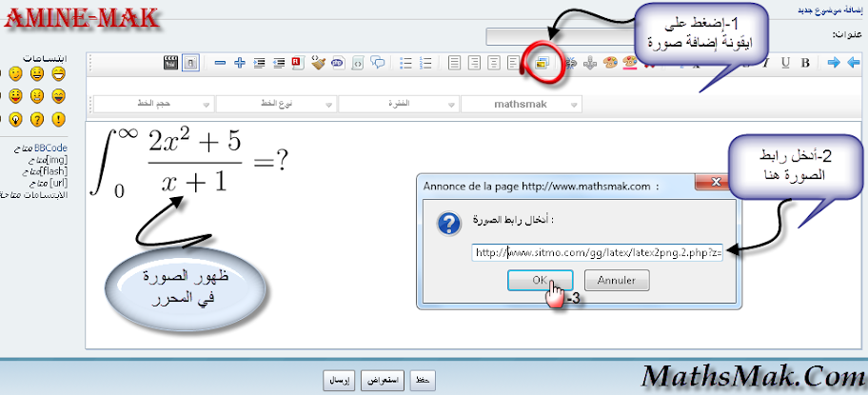Open the حجم الخط font size dropdown

(x=154, y=104)
